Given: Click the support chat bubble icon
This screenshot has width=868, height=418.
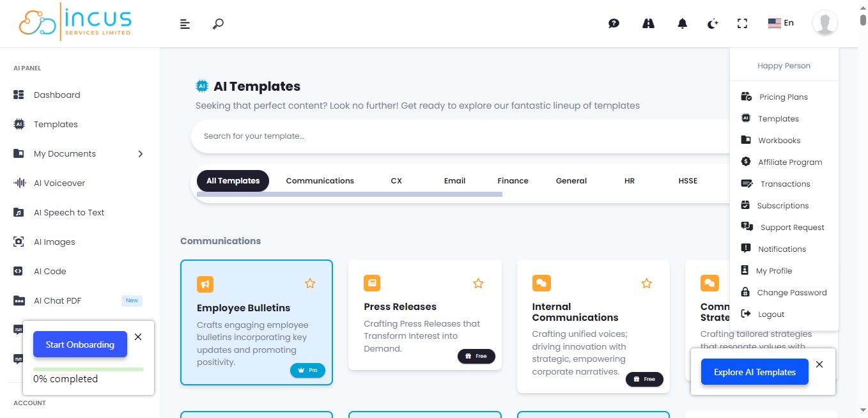Looking at the screenshot, I should point(614,24).
